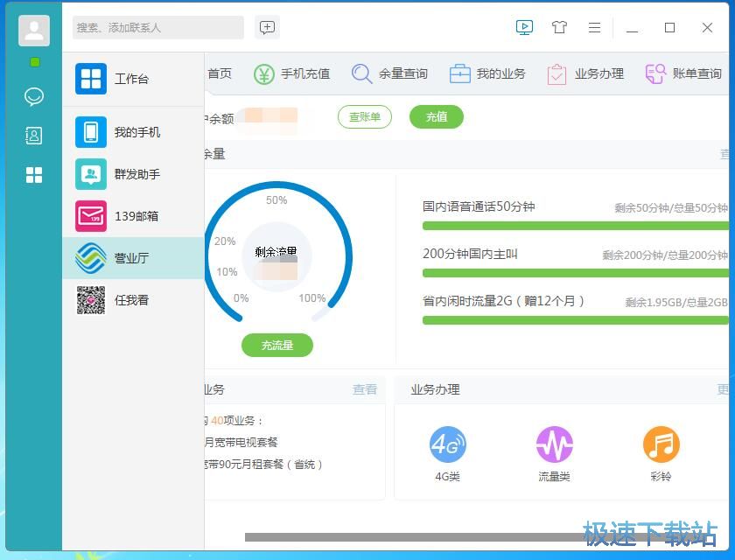Open the skin shirt icon
Viewport: 735px width, 560px height.
click(559, 28)
